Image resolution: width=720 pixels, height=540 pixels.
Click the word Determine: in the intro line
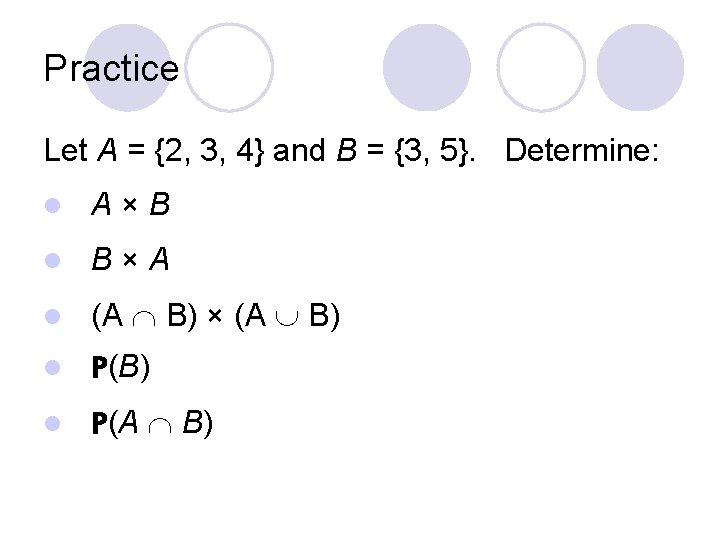(x=583, y=151)
